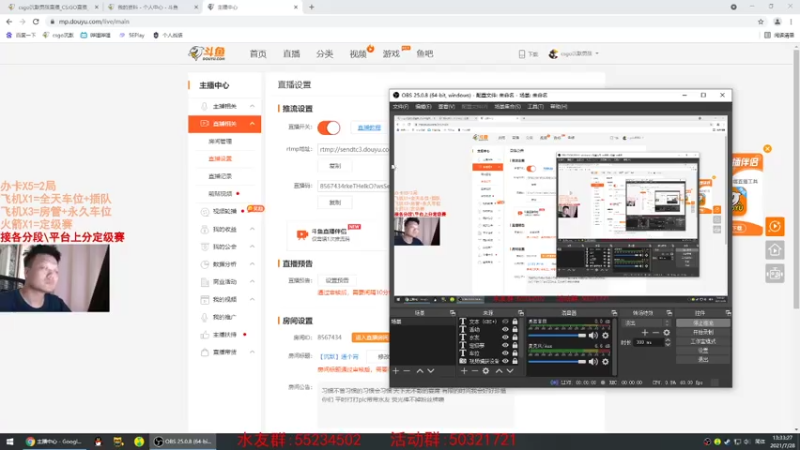Move scene down with the arrow icon
Image resolution: width=800 pixels, height=450 pixels.
click(431, 371)
